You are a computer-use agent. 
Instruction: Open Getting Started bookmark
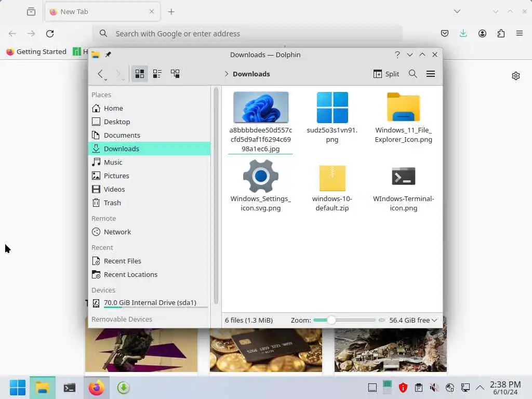[x=36, y=51]
